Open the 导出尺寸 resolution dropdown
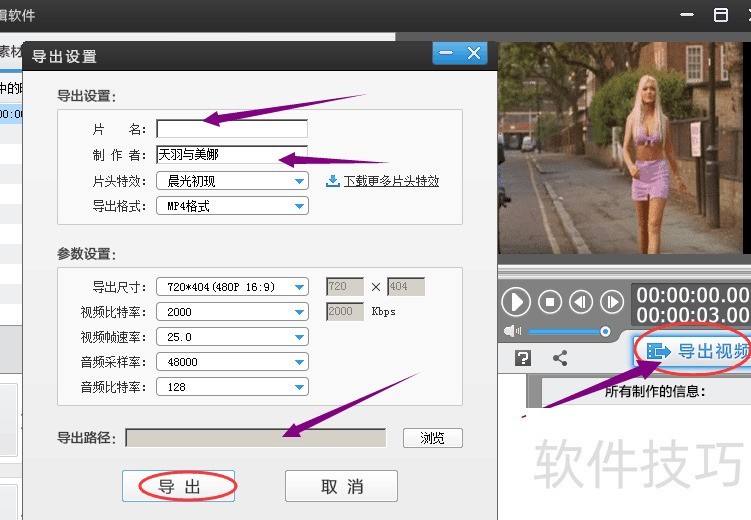751x520 pixels. click(300, 287)
